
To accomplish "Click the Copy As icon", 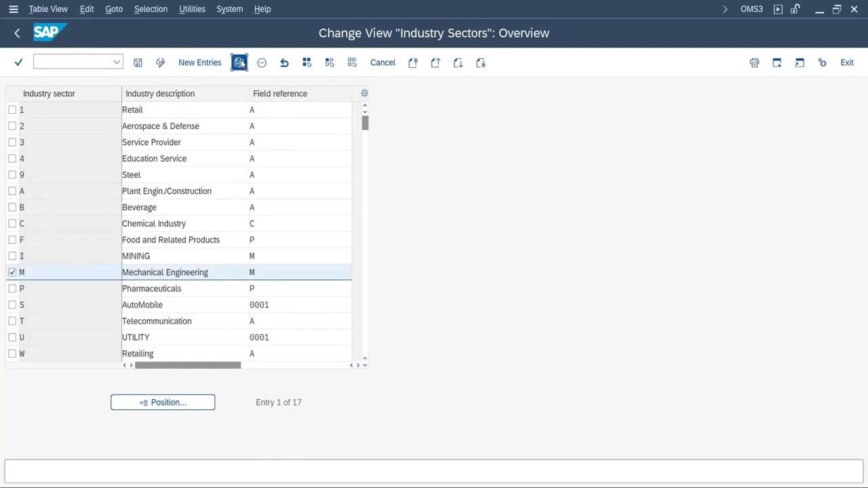I will pos(239,62).
